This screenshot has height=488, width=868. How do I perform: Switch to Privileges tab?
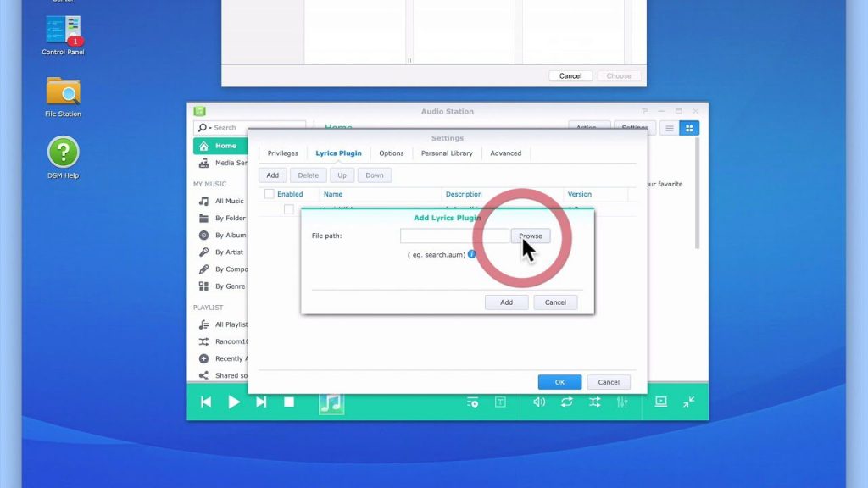283,153
